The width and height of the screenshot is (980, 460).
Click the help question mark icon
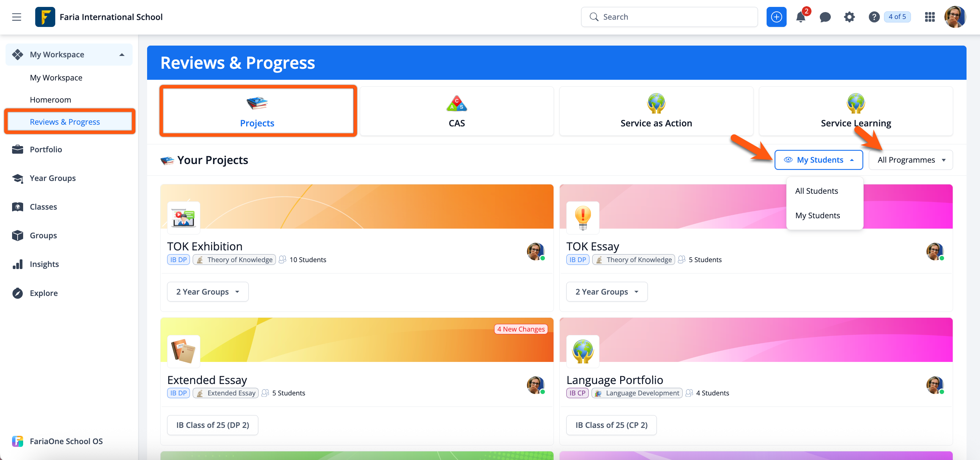click(x=874, y=17)
